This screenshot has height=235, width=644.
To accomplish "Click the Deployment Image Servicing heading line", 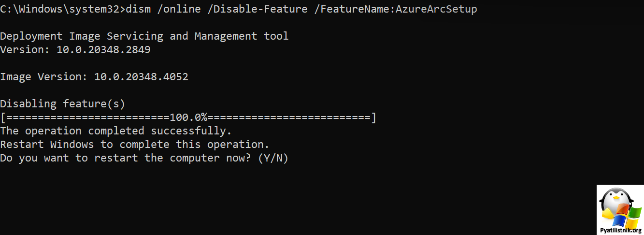I will (x=144, y=36).
